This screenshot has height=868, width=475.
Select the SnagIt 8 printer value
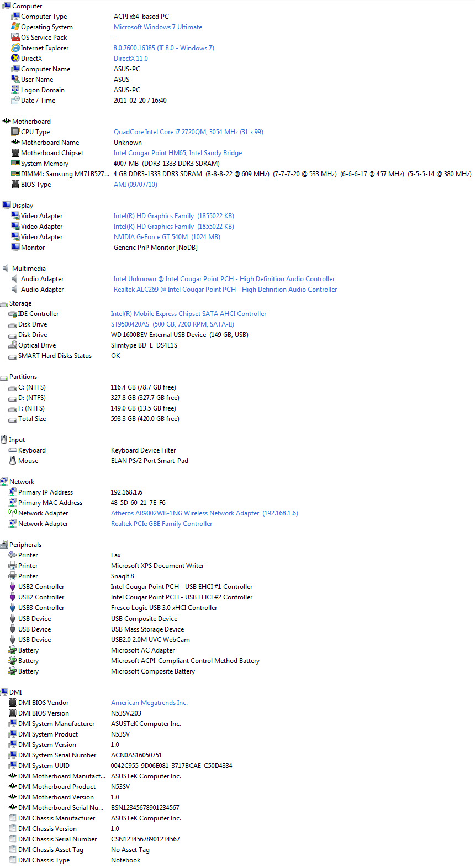[123, 576]
